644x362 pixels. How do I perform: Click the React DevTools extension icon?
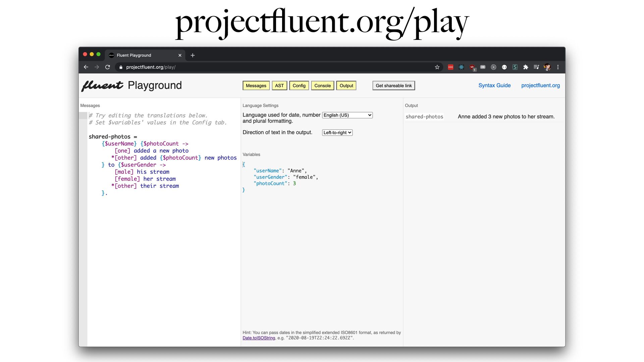(461, 67)
